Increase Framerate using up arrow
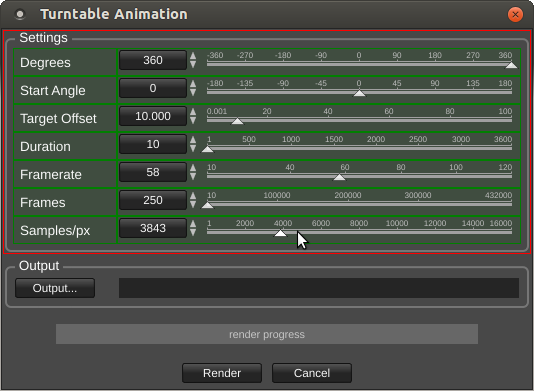 [193, 168]
